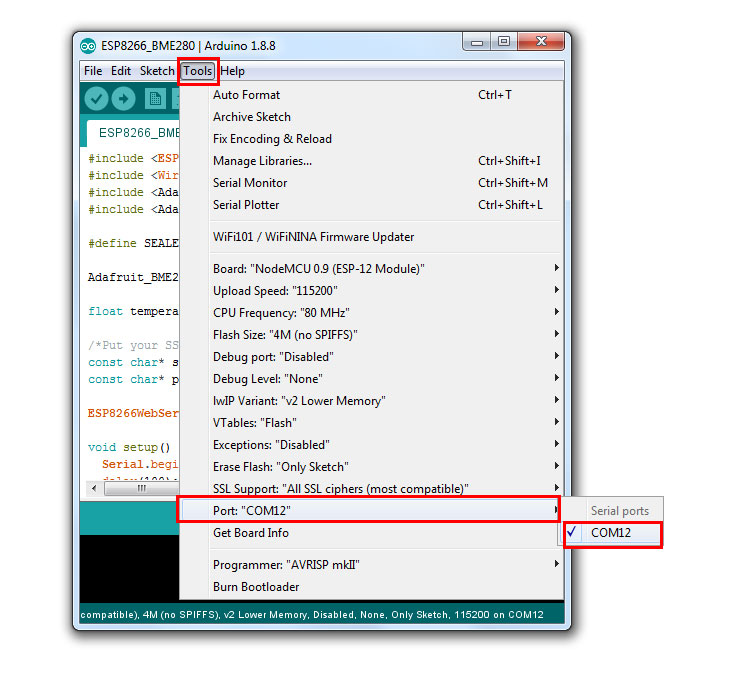Expand the Programmer AVRISP mkII submenu
Viewport: 734px width, 686px height.
(371, 565)
